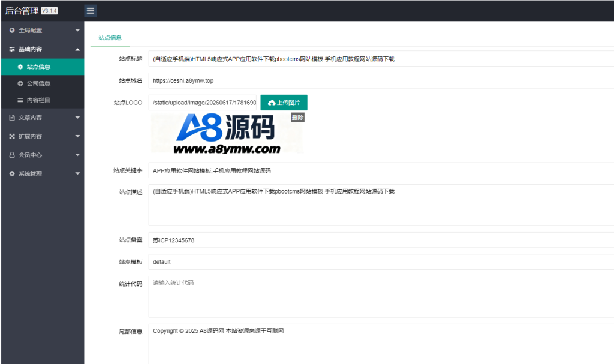Focus the 统计代码 text area
The height and width of the screenshot is (364, 614).
tap(381, 297)
